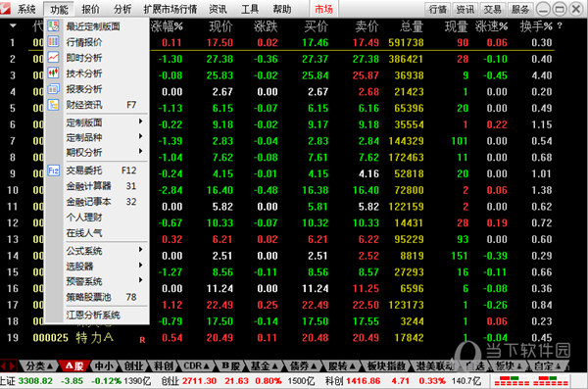
Task: Click the 行情报价 menu icon
Action: [x=53, y=41]
